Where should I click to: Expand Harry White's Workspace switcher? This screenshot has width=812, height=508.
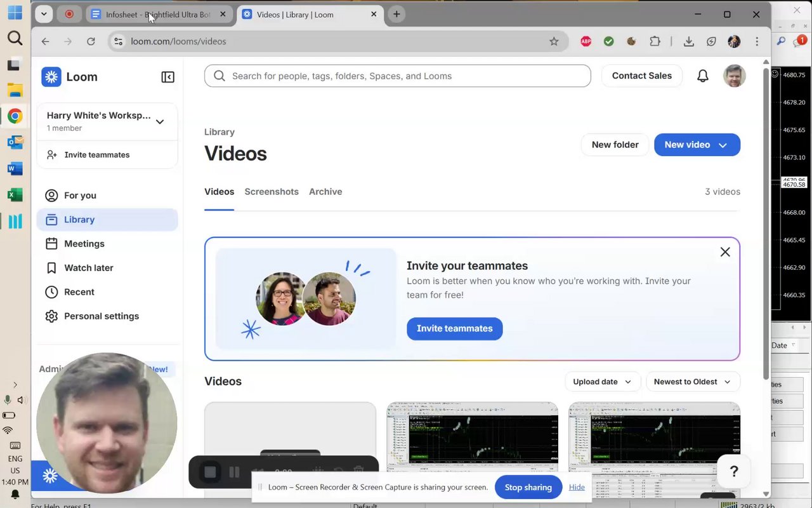[x=107, y=121]
